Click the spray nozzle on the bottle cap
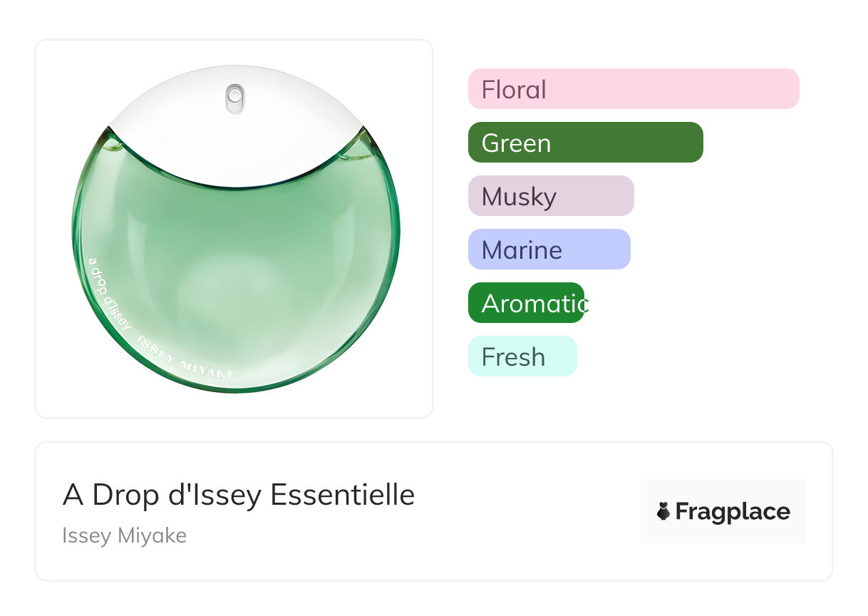The image size is (868, 616). point(234,98)
